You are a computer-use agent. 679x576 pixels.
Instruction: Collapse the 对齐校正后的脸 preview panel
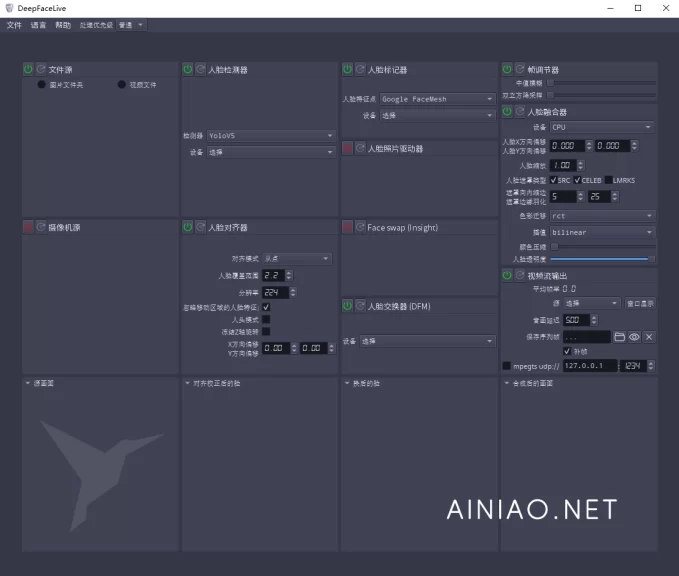coord(187,383)
